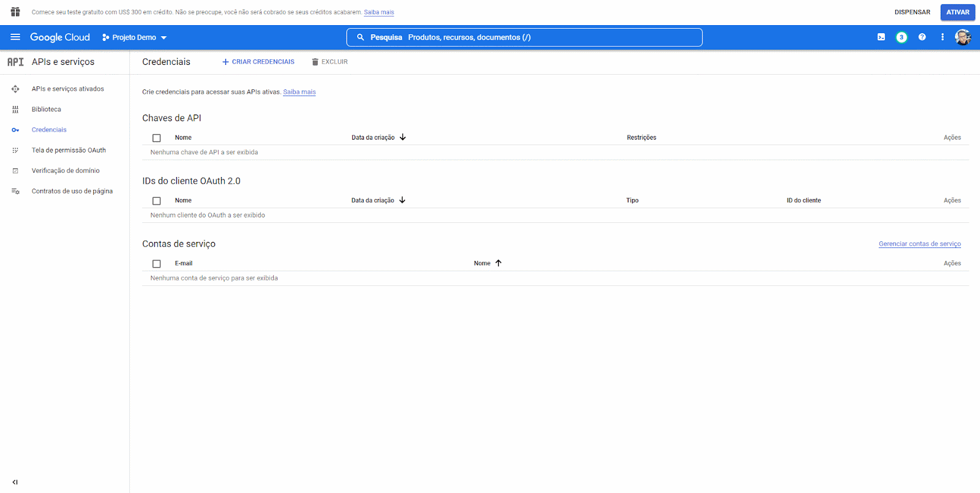980x493 pixels.
Task: Sort service accounts by Nome arrow
Action: pos(499,263)
